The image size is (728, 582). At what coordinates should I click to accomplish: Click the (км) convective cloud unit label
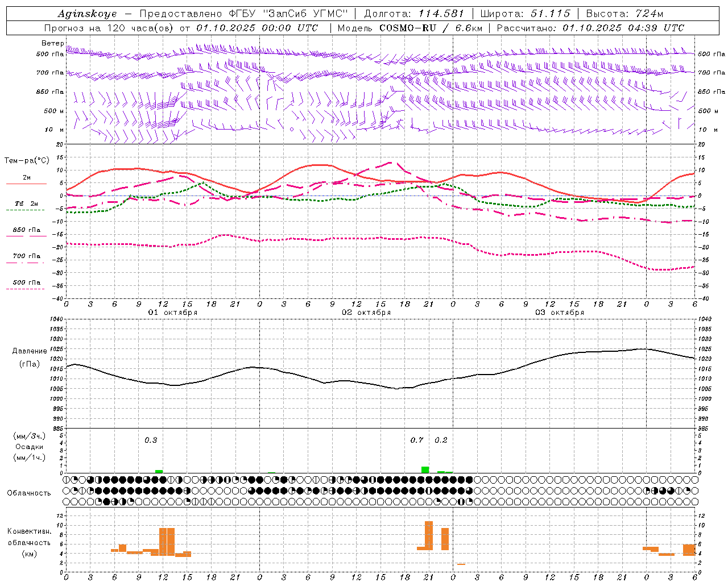(29, 554)
